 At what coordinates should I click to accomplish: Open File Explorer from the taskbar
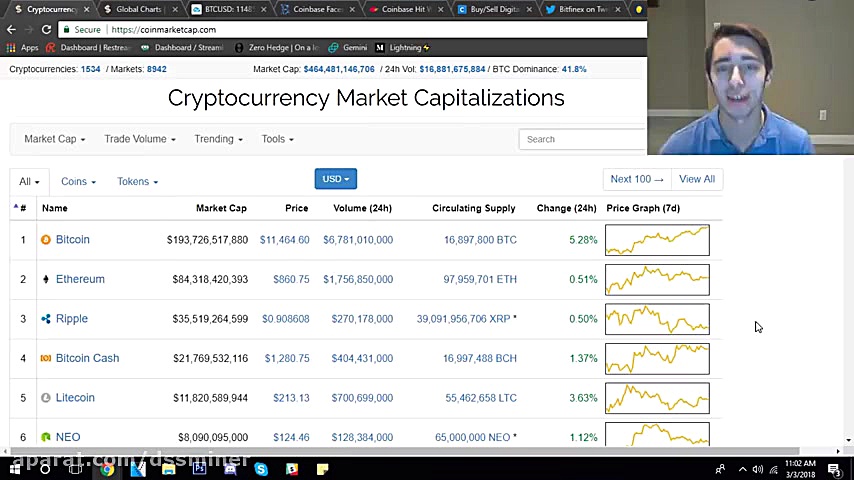pos(168,469)
